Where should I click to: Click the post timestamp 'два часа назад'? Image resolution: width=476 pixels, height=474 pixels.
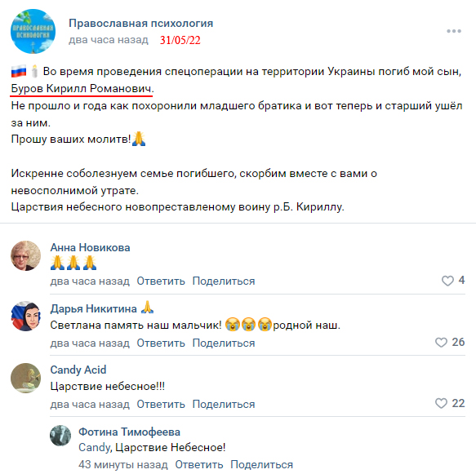point(109,40)
